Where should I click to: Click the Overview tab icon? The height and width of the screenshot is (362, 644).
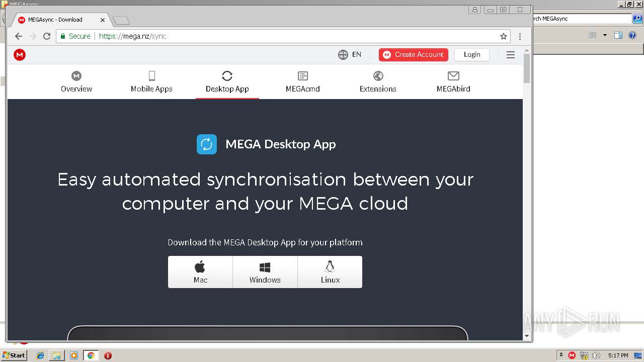pos(76,76)
